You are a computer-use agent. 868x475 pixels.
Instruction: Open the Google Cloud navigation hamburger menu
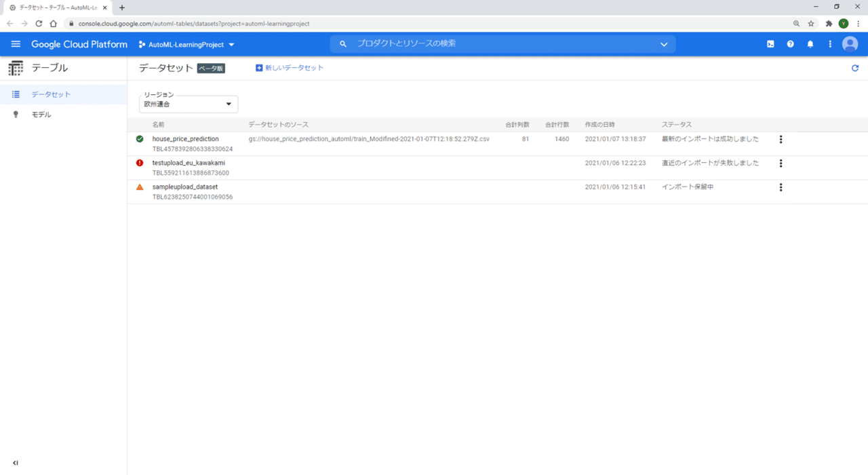pyautogui.click(x=16, y=43)
